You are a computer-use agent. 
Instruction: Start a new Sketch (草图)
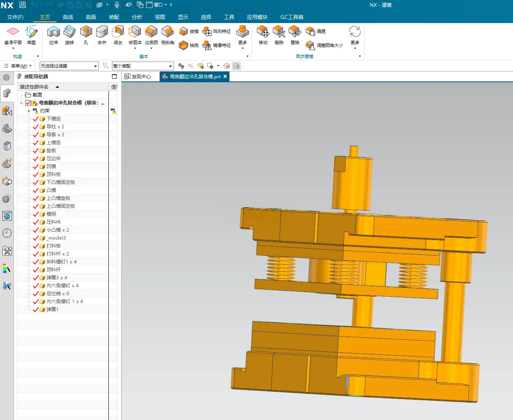click(31, 35)
